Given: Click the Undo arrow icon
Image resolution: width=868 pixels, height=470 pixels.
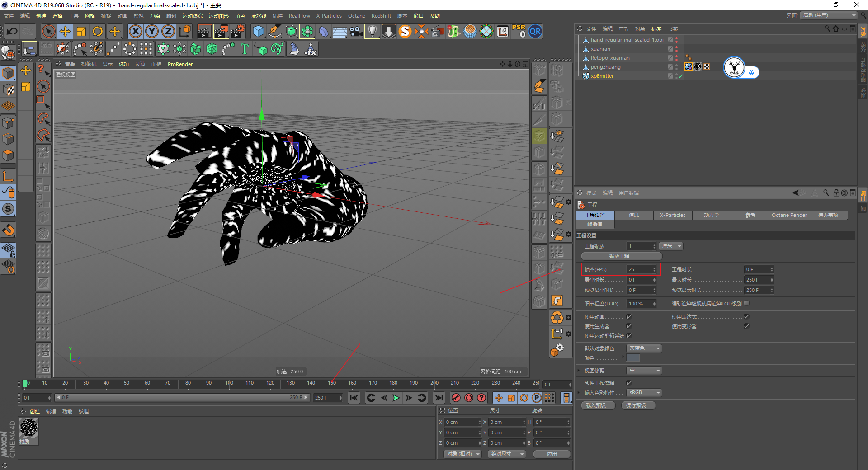Looking at the screenshot, I should 12,31.
